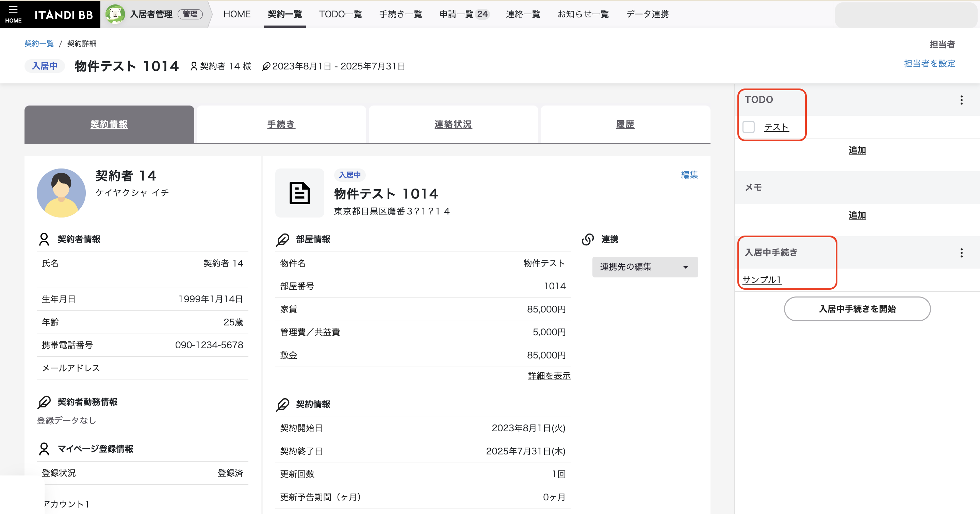The image size is (980, 514).
Task: Open お知らせ一覧 in top navigation
Action: click(x=583, y=14)
